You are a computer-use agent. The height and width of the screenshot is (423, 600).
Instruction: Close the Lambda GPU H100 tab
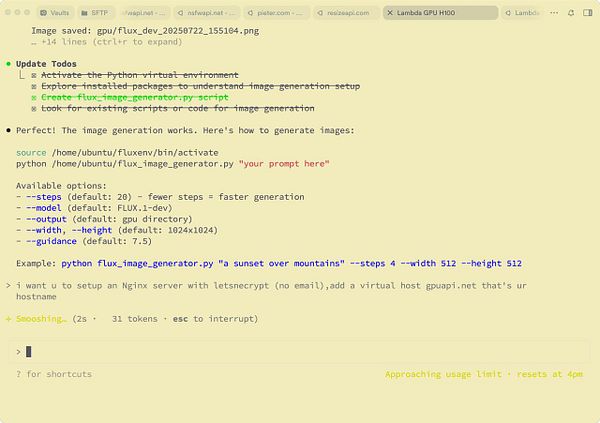390,13
